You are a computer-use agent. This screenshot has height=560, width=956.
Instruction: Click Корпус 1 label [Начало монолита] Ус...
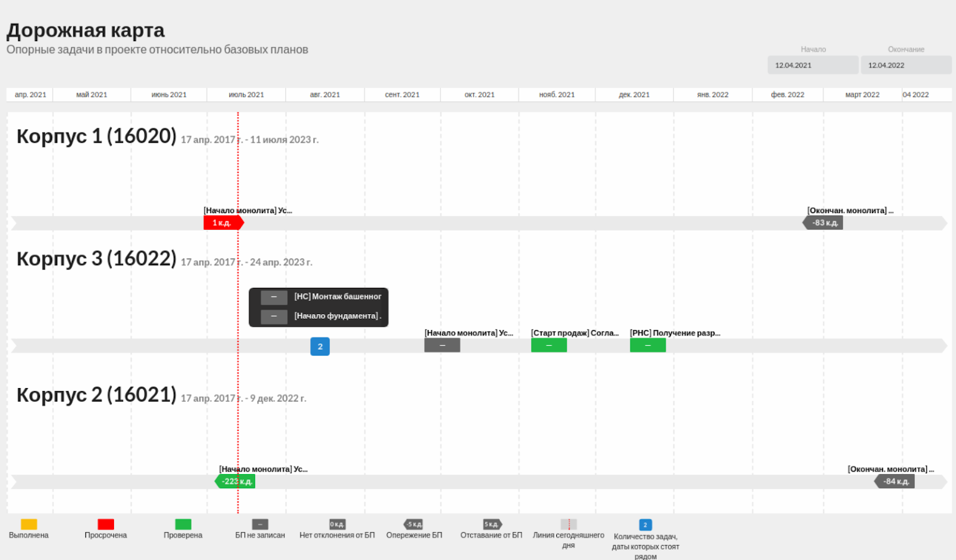coord(248,211)
